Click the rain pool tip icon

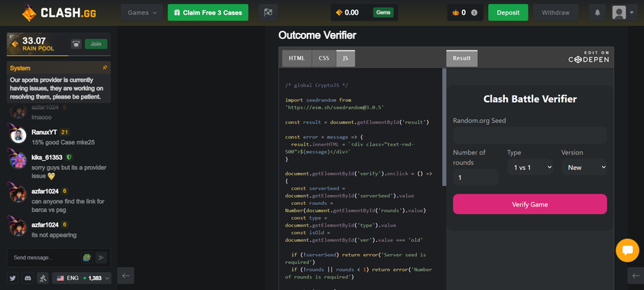point(76,44)
